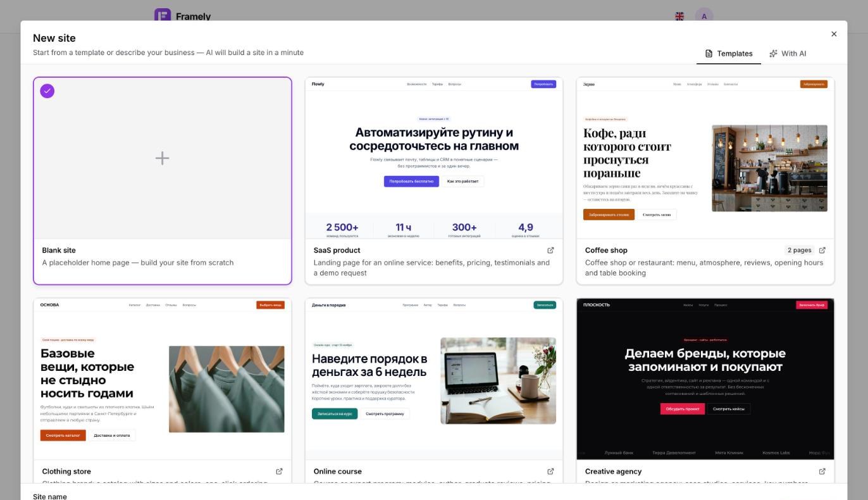Pick the dark Creative agency template preview

pyautogui.click(x=705, y=379)
